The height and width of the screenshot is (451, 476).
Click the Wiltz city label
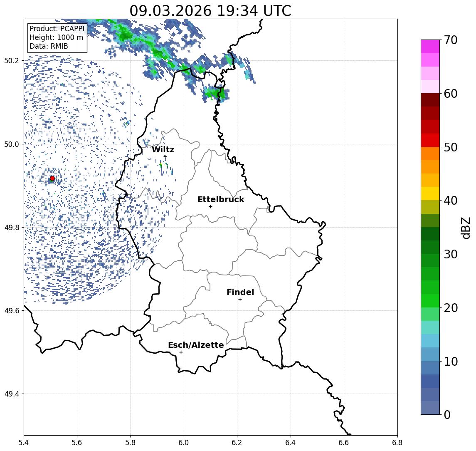point(163,149)
